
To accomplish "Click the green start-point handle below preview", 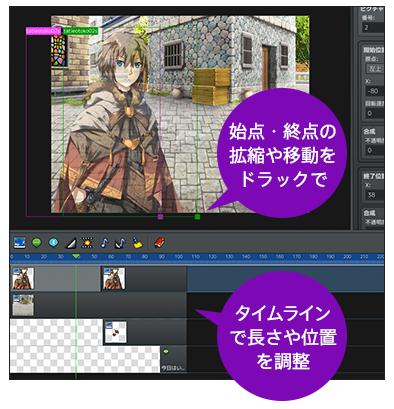I will (197, 217).
